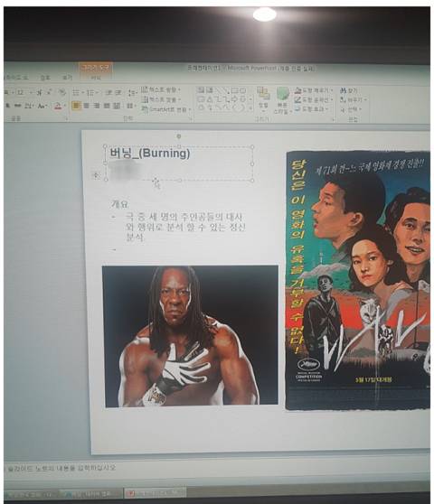Click the numbered list icon
The height and width of the screenshot is (504, 434).
click(91, 93)
